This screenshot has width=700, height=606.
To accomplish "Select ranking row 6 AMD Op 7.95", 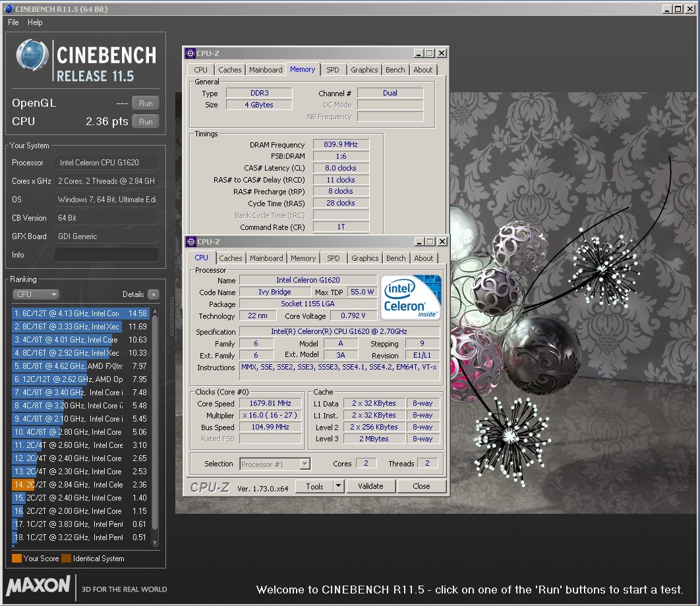I will (x=81, y=379).
